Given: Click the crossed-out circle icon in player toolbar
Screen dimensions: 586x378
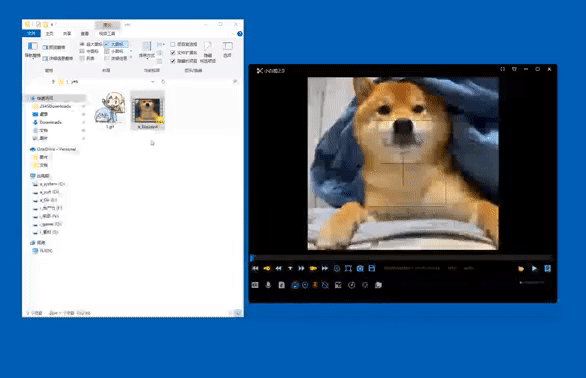Looking at the screenshot, I should click(x=325, y=285).
